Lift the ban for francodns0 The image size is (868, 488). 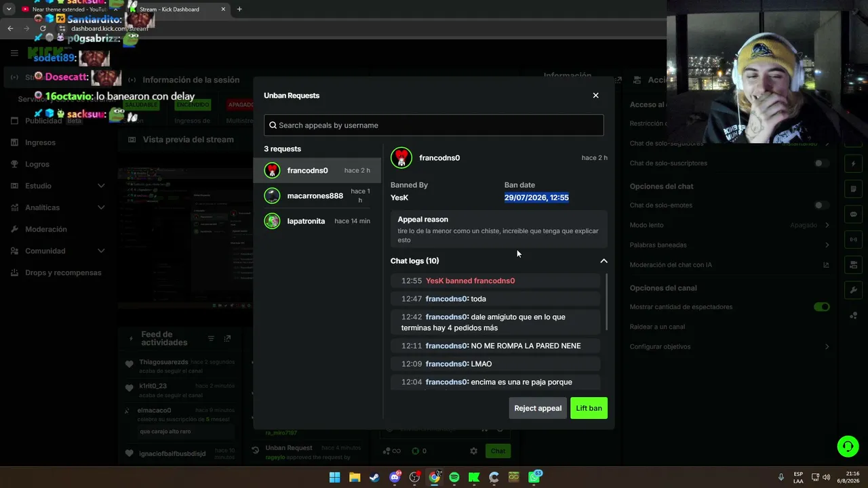(589, 408)
